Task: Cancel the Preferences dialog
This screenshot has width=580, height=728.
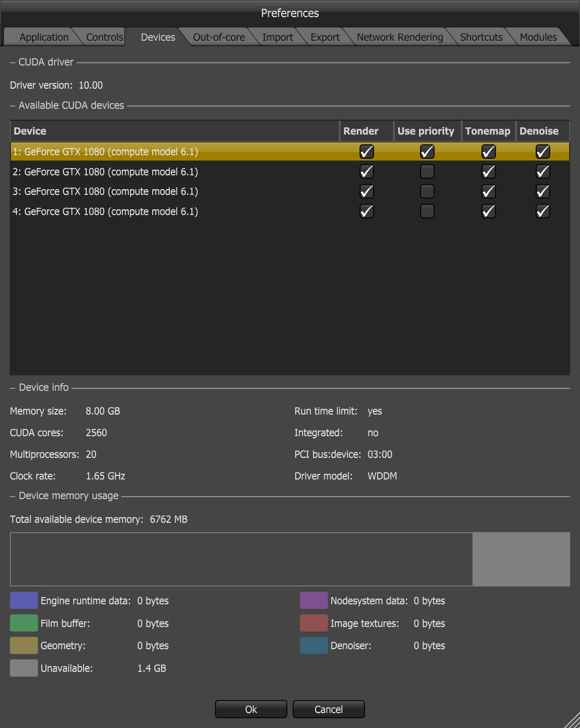Action: tap(328, 709)
